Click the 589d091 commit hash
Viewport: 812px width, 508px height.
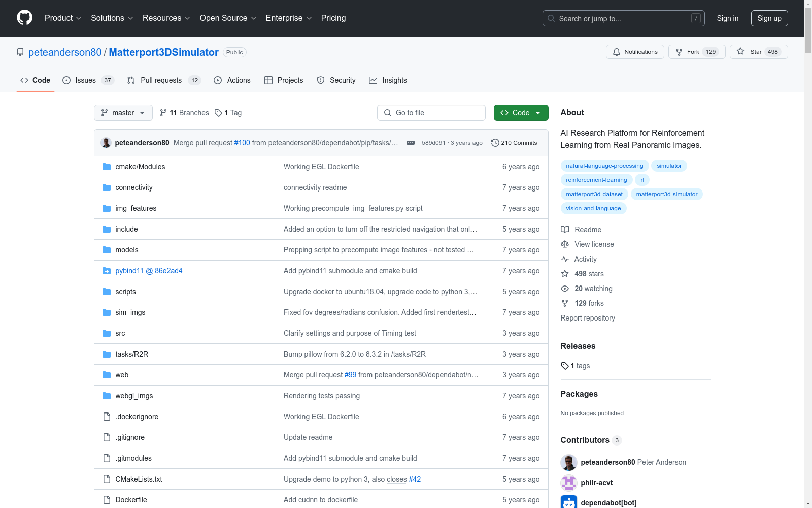433,143
